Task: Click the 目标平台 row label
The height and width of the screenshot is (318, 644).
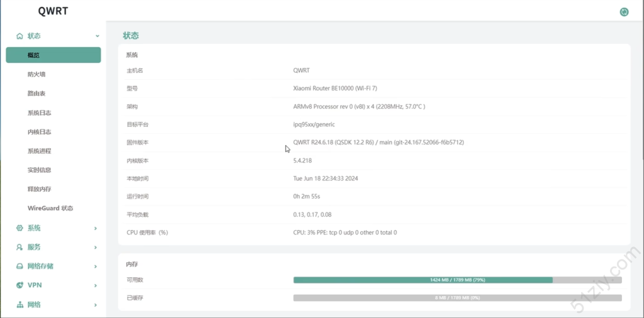Action: pos(138,124)
